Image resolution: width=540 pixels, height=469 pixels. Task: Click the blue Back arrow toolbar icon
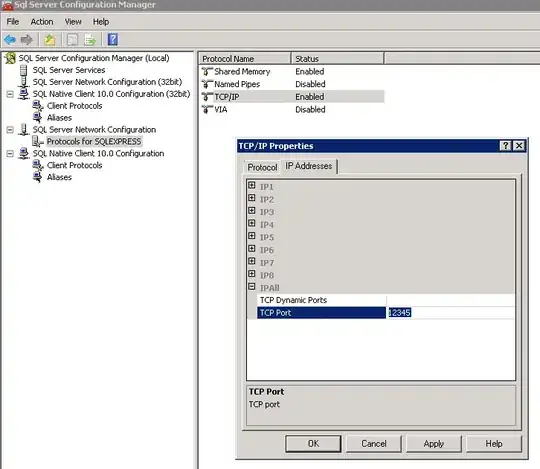[10, 40]
